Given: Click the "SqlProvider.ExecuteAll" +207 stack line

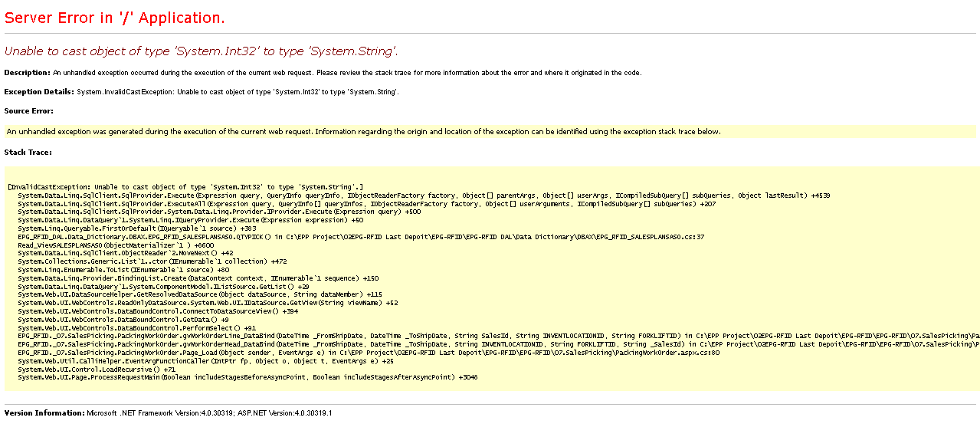Looking at the screenshot, I should 367,205.
